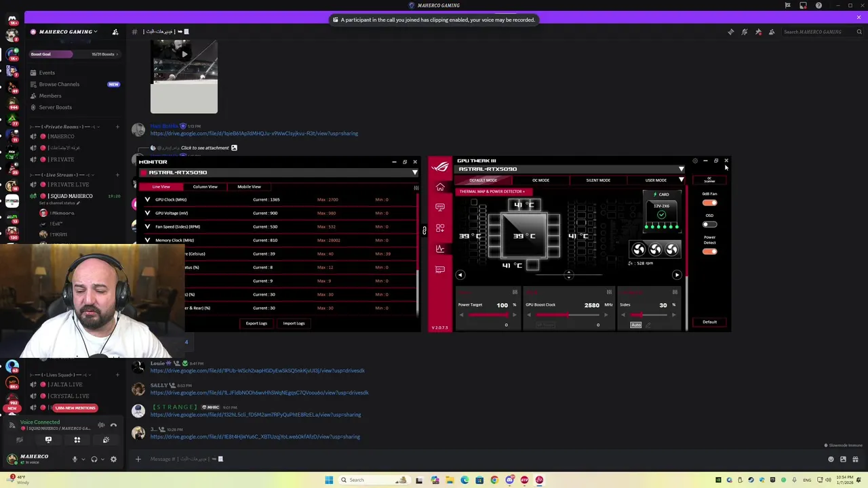Open GPU selector dropdown in Monitor window

[x=414, y=173]
